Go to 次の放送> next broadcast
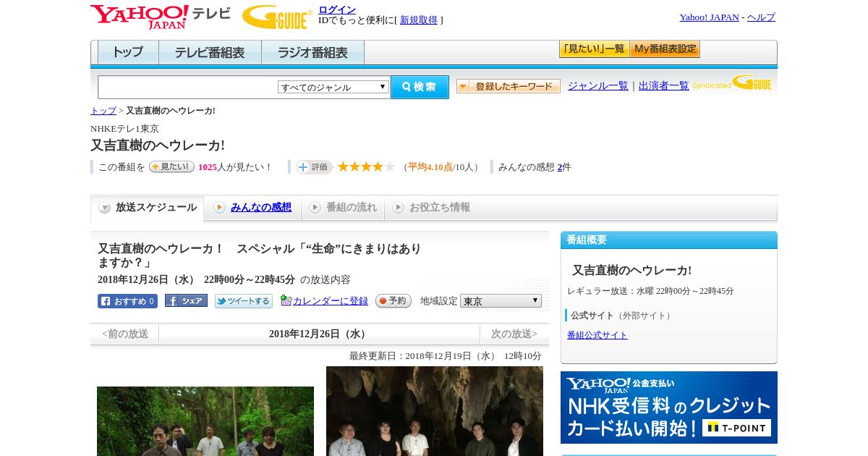This screenshot has width=868, height=456. point(514,334)
